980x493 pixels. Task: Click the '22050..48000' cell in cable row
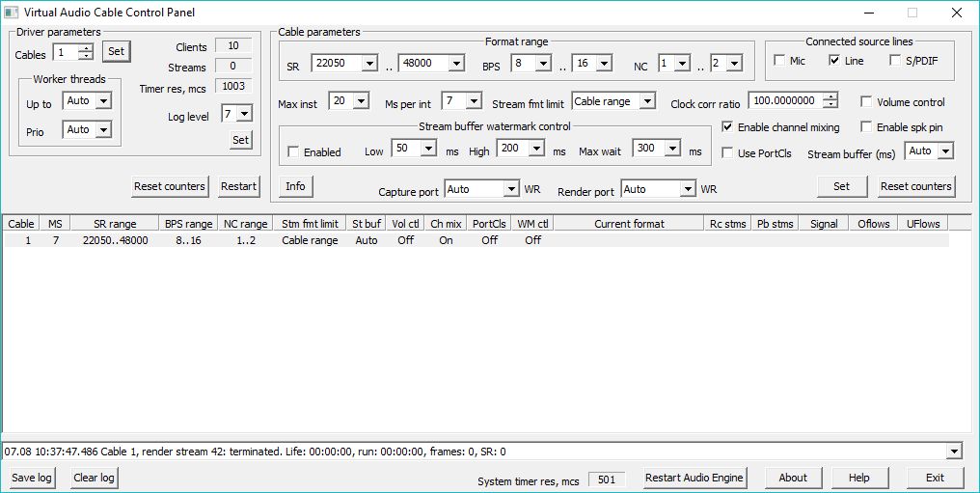tap(115, 240)
